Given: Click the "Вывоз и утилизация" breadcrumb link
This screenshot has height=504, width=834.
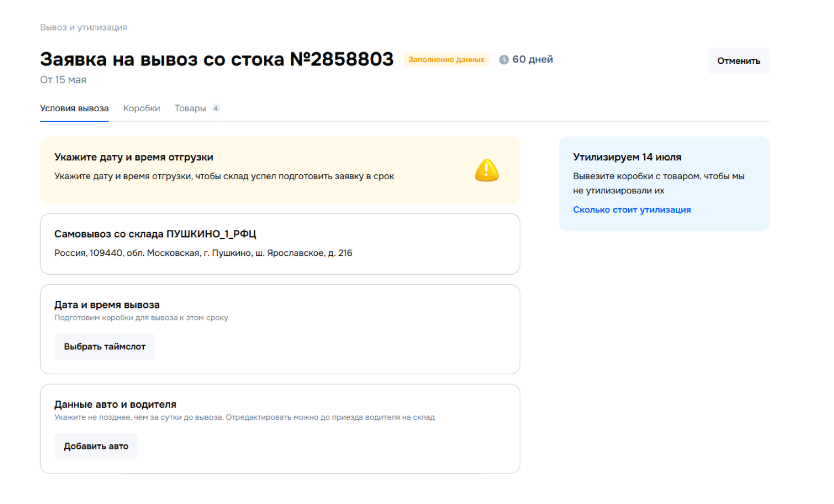Looking at the screenshot, I should (x=83, y=28).
